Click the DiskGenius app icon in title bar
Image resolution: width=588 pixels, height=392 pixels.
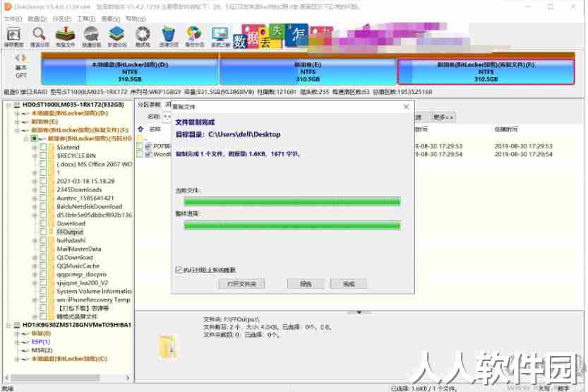(x=8, y=6)
